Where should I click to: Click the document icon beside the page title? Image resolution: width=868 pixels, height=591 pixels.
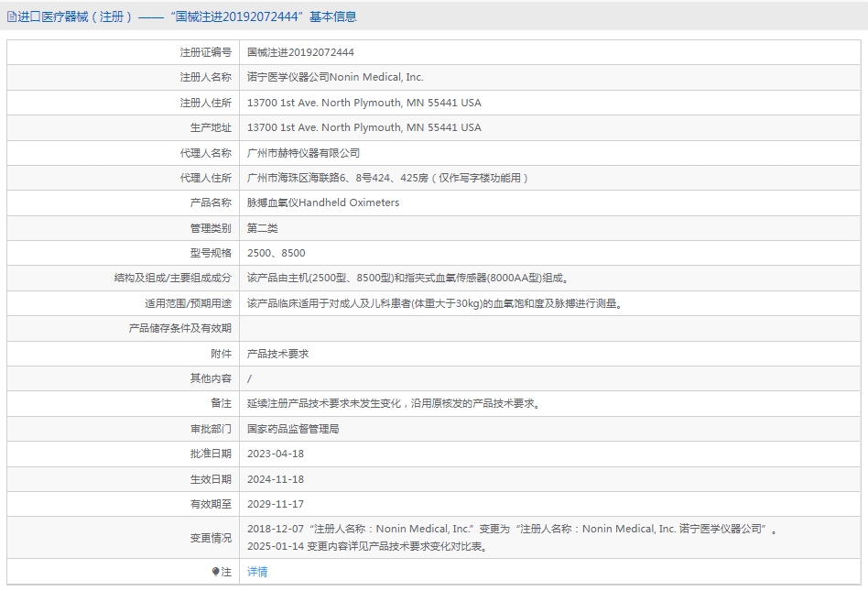pos(12,16)
